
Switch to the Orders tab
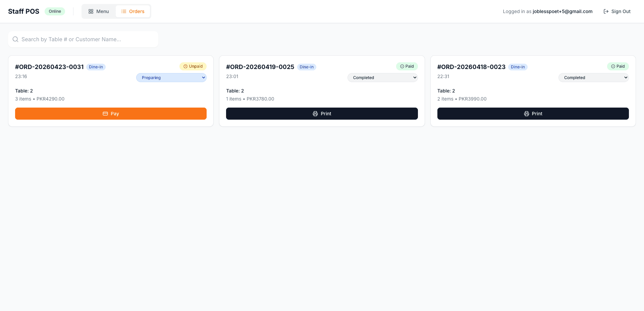133,11
